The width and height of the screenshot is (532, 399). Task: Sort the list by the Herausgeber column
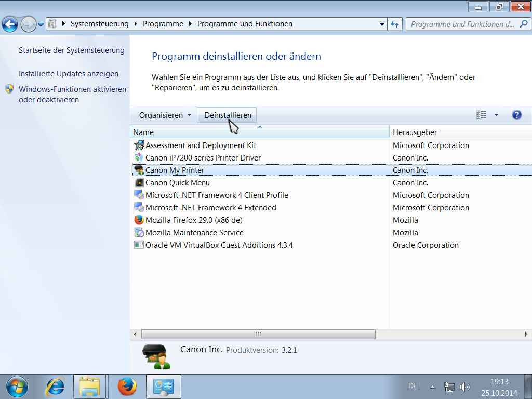(x=461, y=132)
